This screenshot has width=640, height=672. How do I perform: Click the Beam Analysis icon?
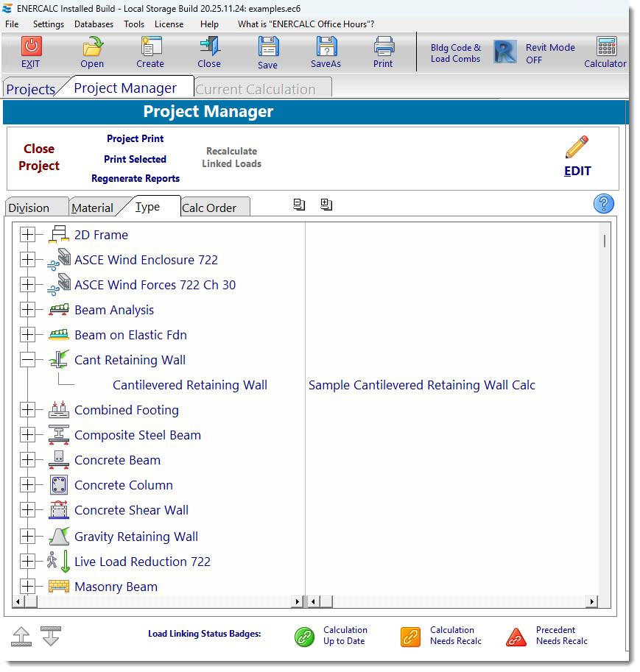coord(59,309)
